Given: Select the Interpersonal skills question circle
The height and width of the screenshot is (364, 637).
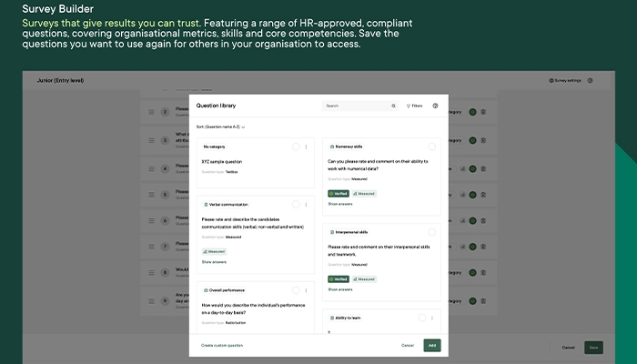Looking at the screenshot, I should click(x=431, y=232).
